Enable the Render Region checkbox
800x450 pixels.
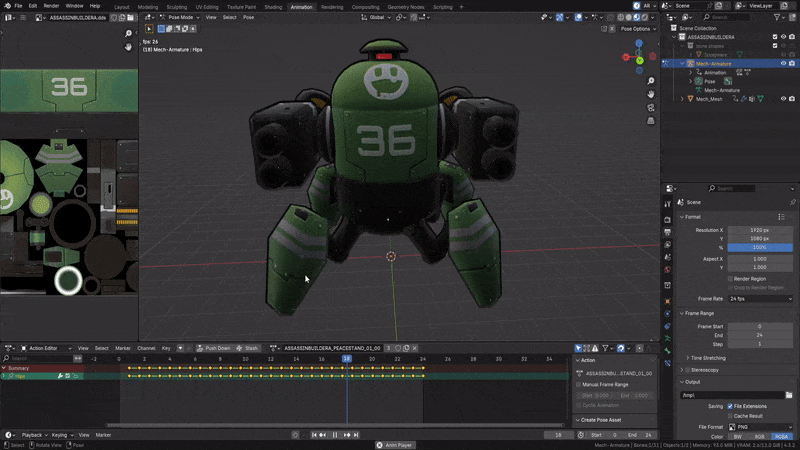pos(730,279)
